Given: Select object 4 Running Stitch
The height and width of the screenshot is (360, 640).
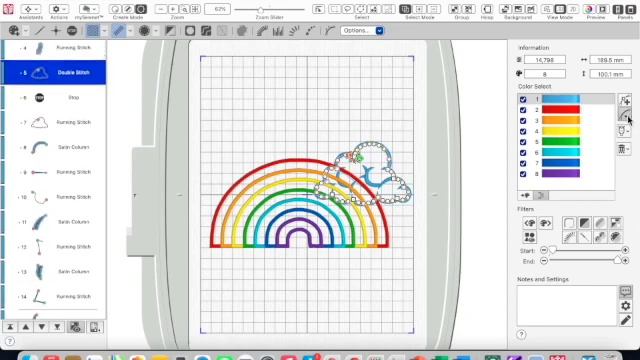Looking at the screenshot, I should (x=54, y=48).
